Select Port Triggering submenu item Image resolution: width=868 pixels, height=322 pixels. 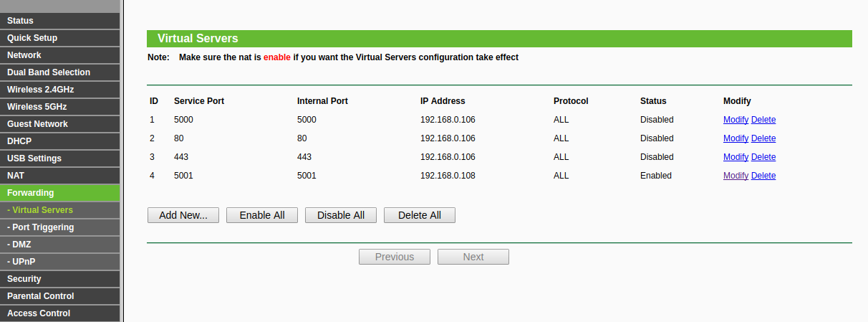(x=60, y=227)
